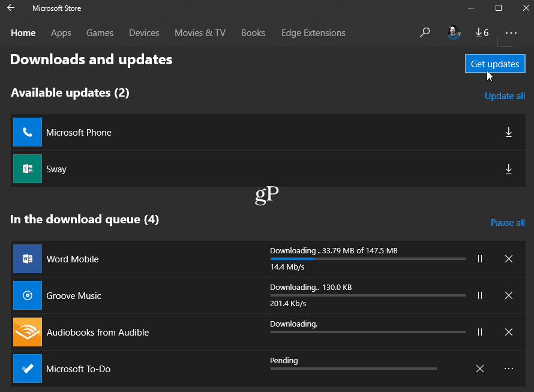
Task: Open the See more ellipsis menu
Action: point(511,33)
